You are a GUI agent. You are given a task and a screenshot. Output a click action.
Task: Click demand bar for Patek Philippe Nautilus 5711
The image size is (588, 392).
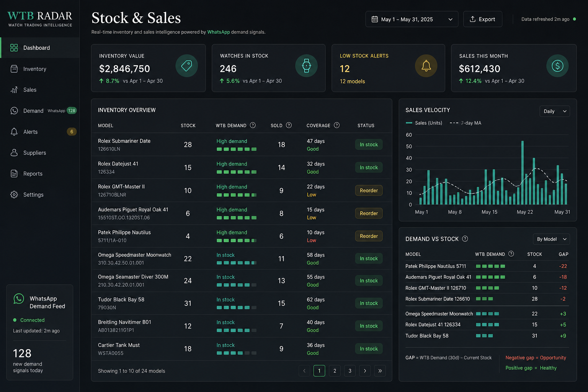coord(490,266)
